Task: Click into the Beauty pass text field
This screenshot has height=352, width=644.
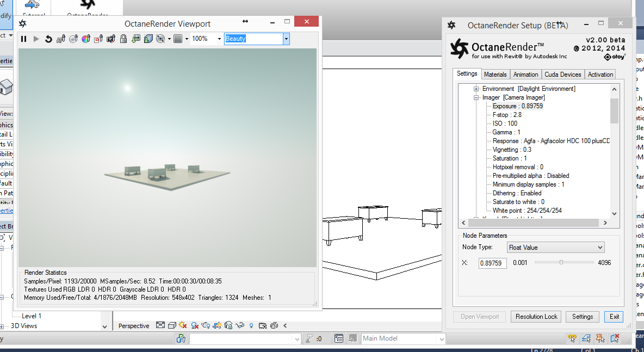Action: tap(253, 39)
